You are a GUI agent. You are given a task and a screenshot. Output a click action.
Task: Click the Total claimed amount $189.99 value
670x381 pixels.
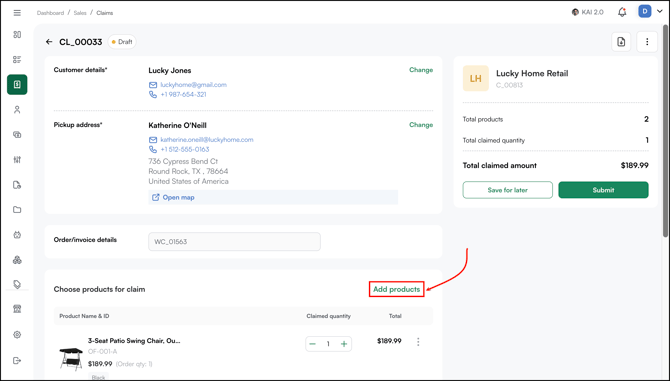[635, 165]
